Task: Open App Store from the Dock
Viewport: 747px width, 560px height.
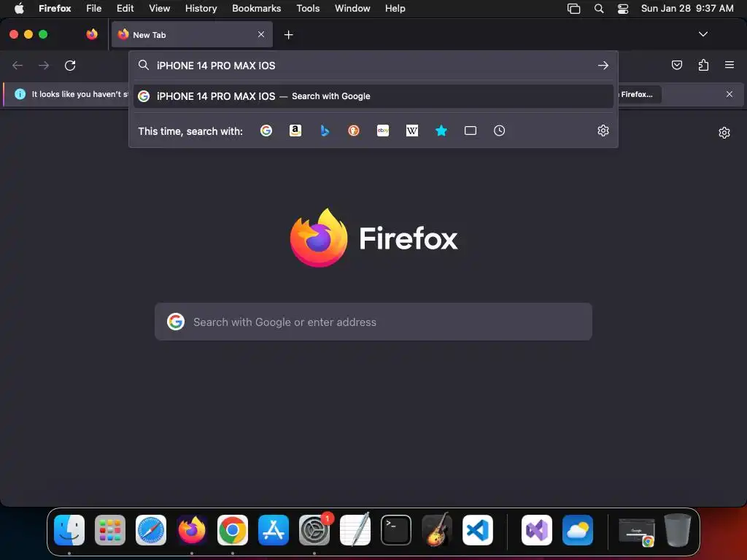Action: pyautogui.click(x=274, y=530)
